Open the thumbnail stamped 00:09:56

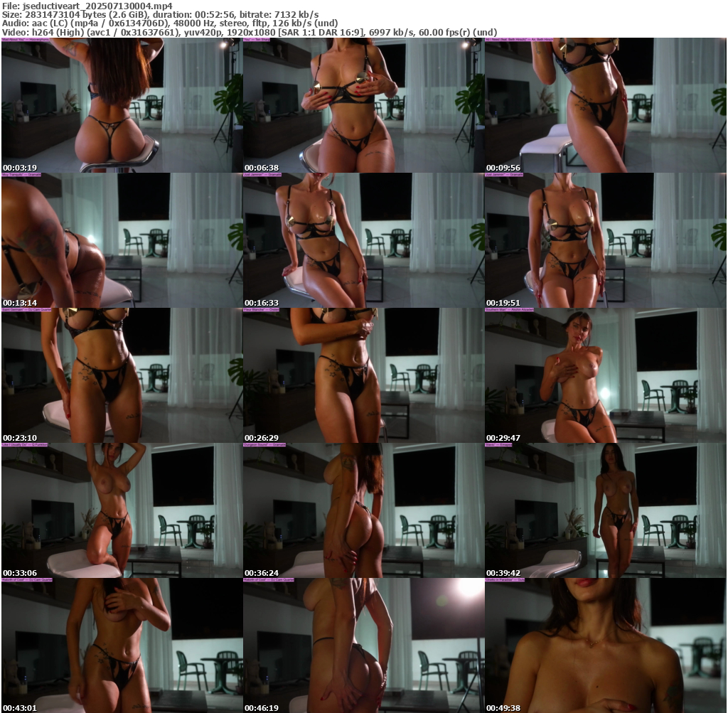(606, 105)
